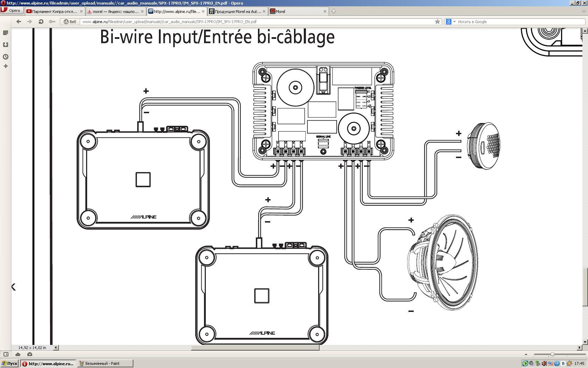The image size is (588, 368).
Task: Open the Downloads panel in the sidebar
Action: click(6, 45)
